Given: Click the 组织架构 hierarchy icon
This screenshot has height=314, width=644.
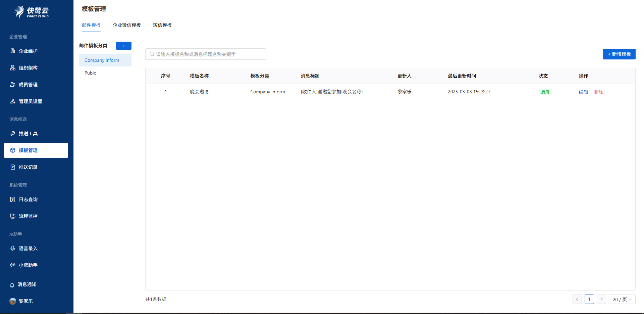Looking at the screenshot, I should click(13, 68).
